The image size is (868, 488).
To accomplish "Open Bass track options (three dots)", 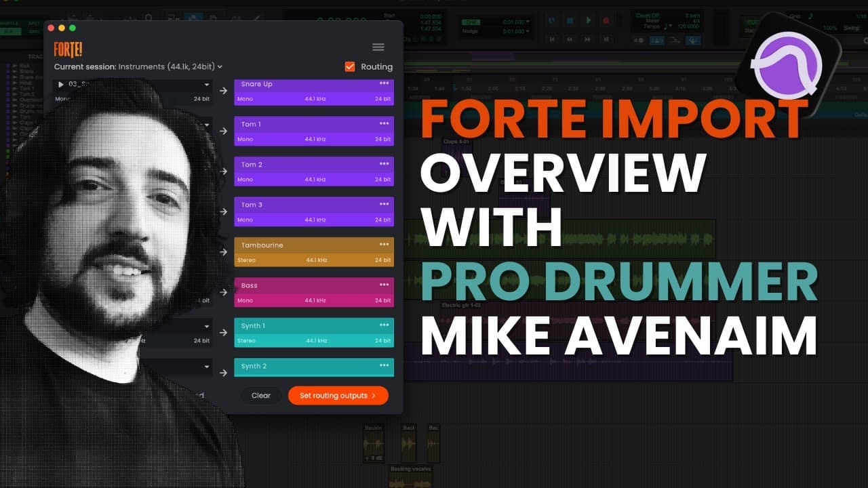I will [384, 285].
